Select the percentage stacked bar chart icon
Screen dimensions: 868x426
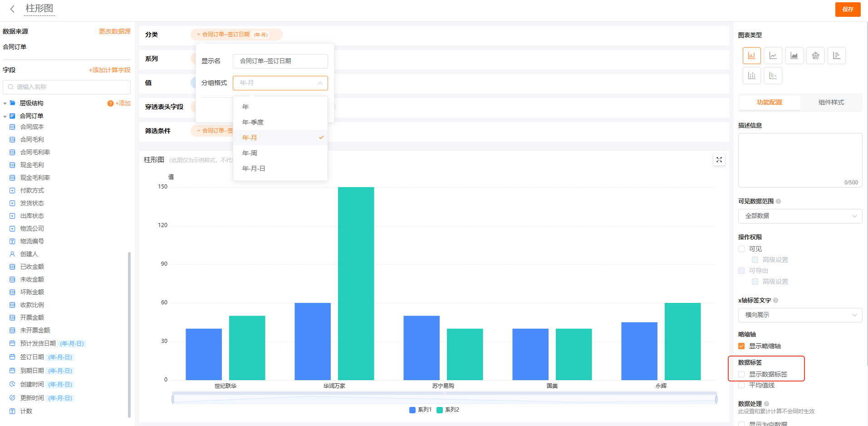[773, 75]
